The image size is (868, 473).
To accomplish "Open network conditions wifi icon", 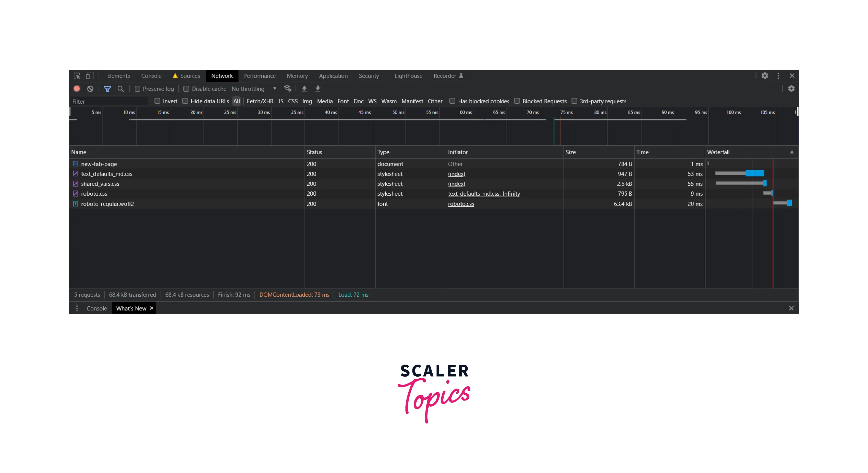I will pos(287,89).
